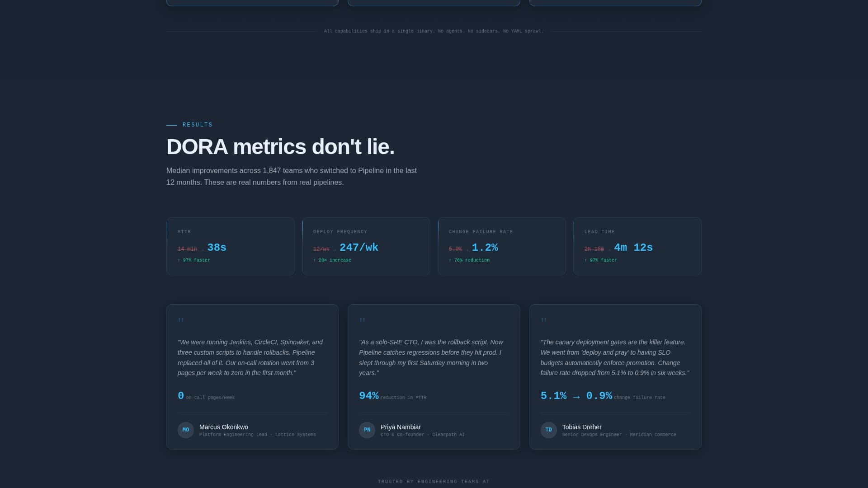This screenshot has height=488, width=868.
Task: Click the Median improvements description paragraph
Action: (292, 177)
